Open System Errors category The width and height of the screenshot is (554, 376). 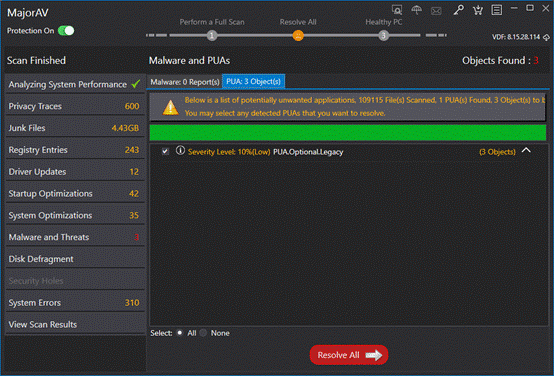[75, 303]
